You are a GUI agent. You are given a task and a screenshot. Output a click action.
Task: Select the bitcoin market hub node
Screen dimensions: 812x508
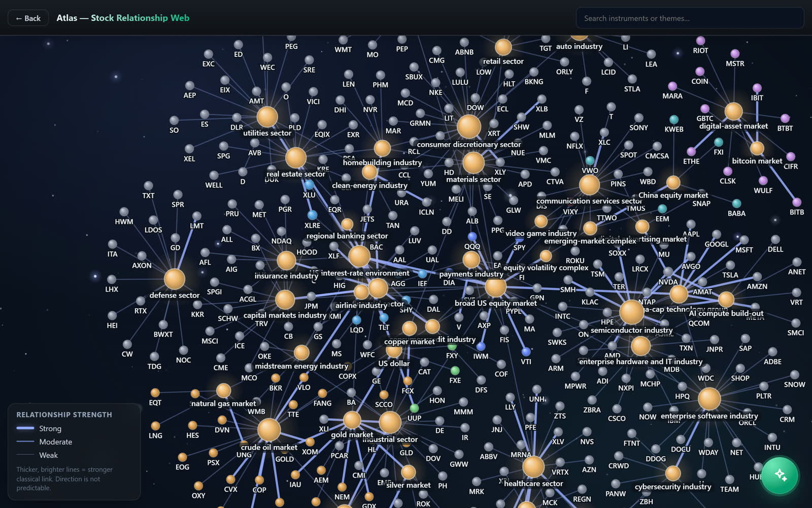click(x=757, y=148)
